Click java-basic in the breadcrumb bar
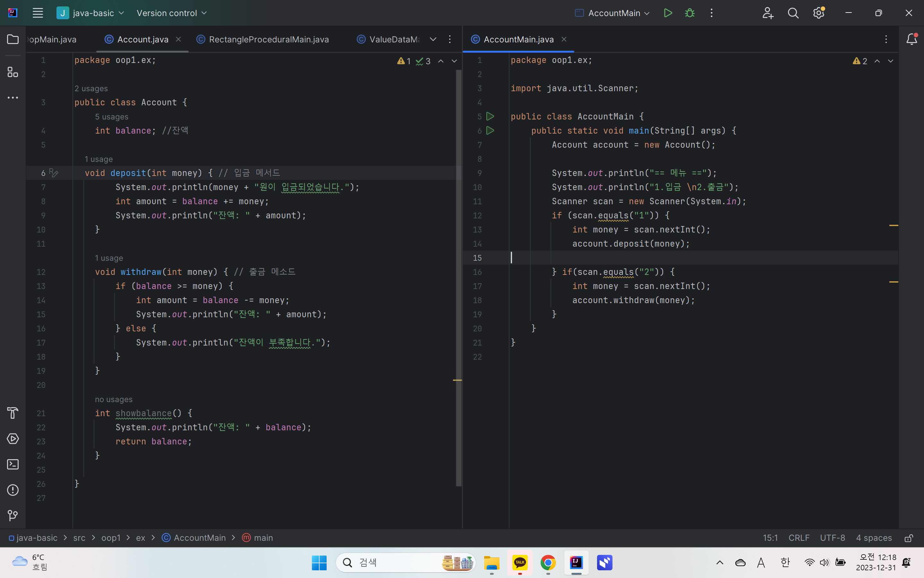 (33, 538)
